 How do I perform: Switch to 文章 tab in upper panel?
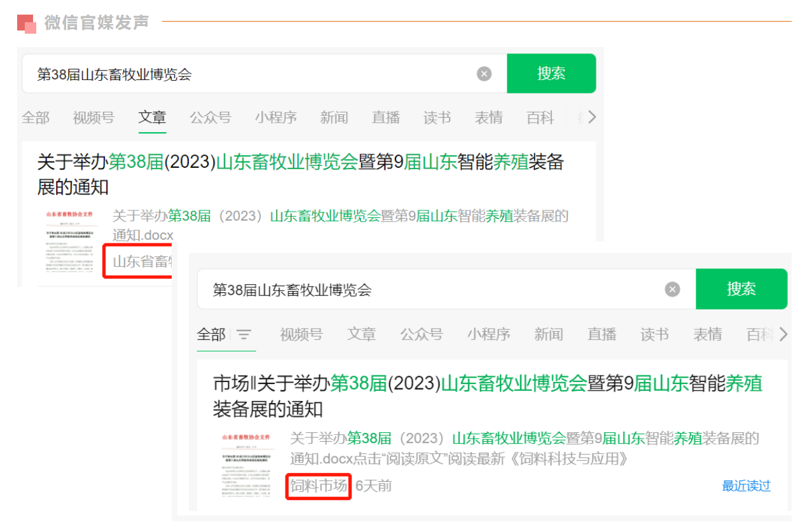pos(152,118)
